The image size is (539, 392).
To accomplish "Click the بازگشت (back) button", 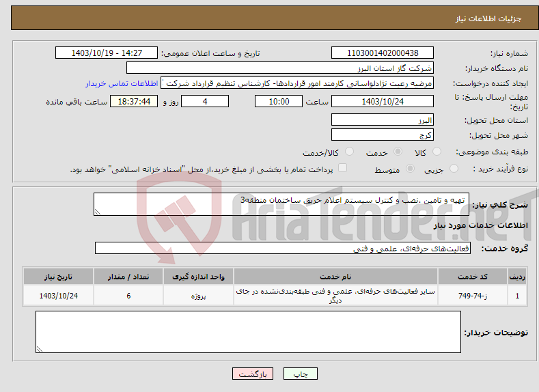I will point(253,374).
